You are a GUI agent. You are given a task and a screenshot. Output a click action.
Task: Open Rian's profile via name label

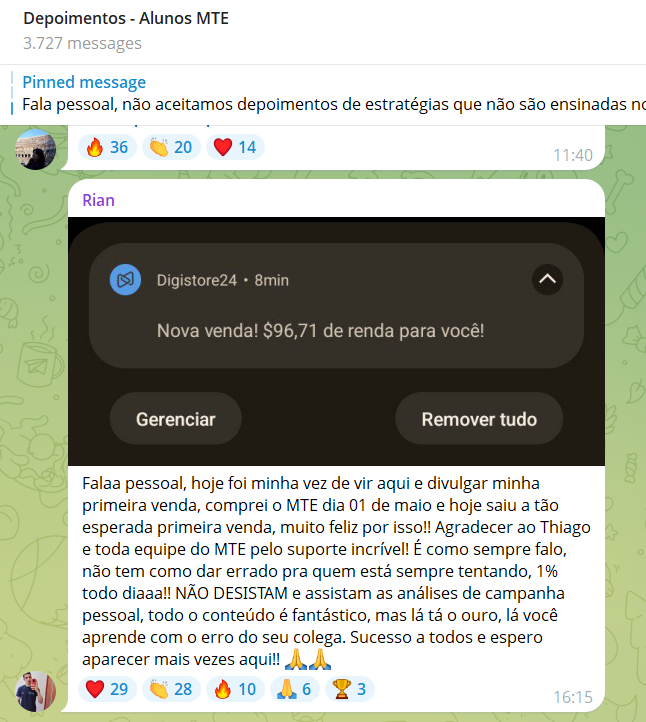click(x=98, y=200)
